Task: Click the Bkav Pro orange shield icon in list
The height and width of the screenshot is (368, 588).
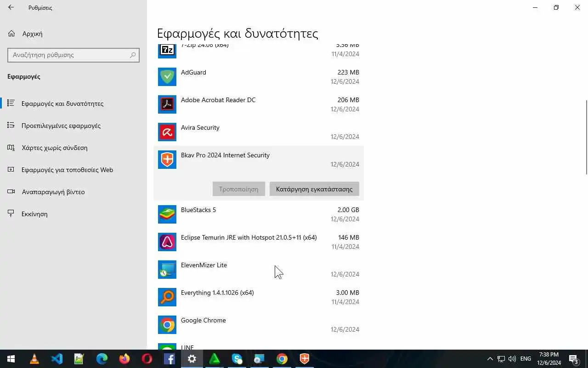Action: 167,160
